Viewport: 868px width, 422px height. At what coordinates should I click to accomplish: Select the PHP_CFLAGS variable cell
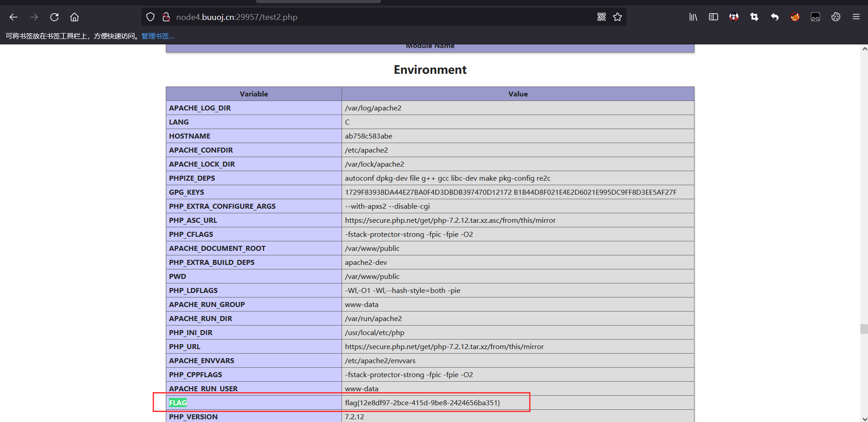(254, 234)
